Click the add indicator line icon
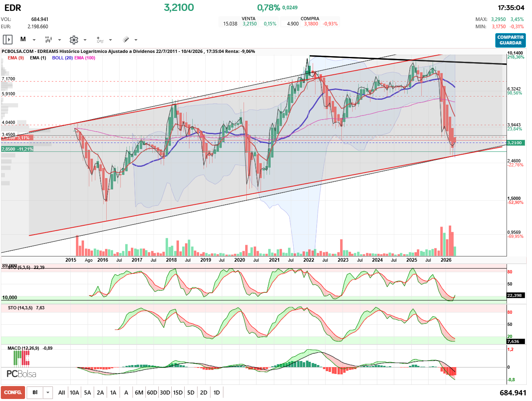 point(100,40)
